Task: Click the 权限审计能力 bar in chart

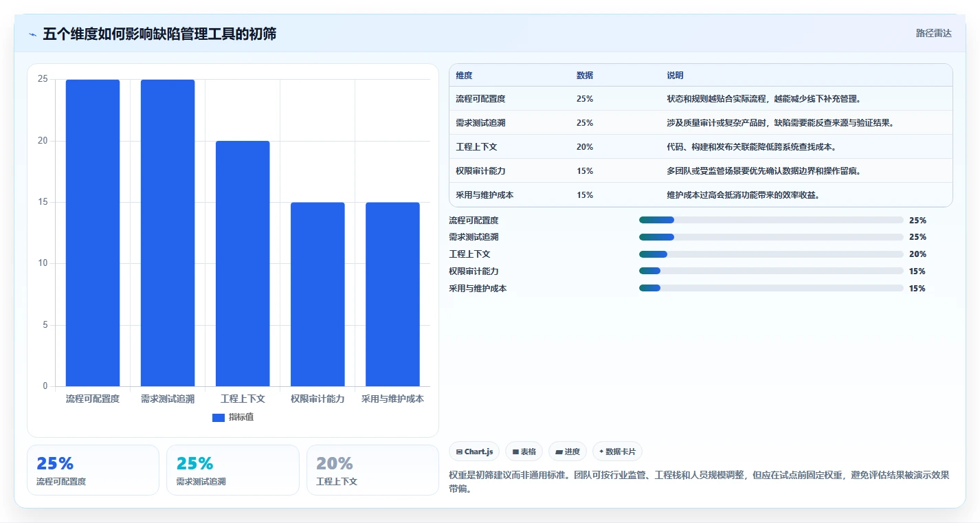Action: tap(318, 294)
